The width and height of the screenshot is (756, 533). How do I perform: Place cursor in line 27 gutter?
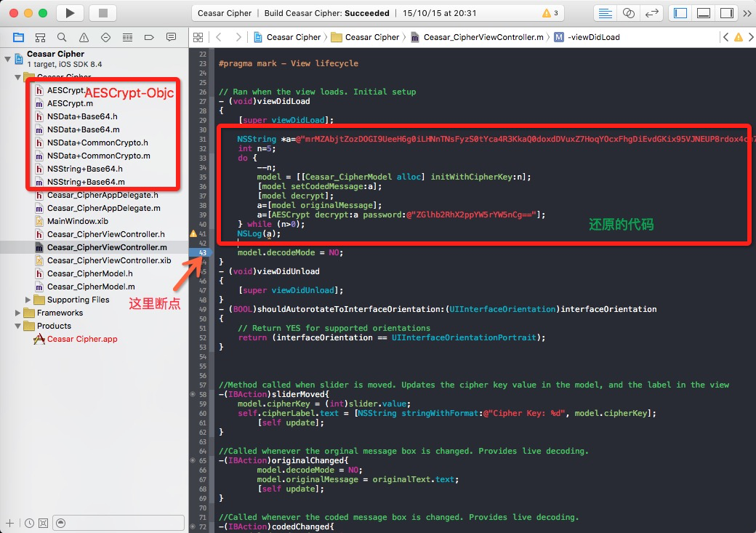click(x=203, y=101)
